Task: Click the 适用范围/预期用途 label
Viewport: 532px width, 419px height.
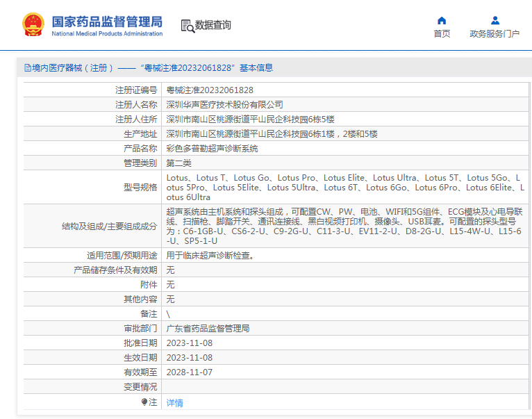Action: [x=122, y=255]
